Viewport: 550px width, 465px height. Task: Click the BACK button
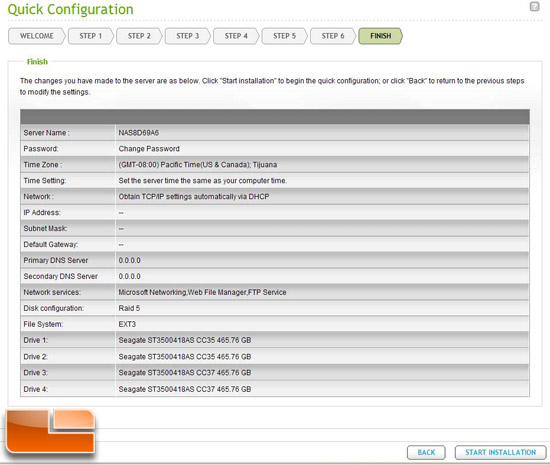pyautogui.click(x=426, y=452)
